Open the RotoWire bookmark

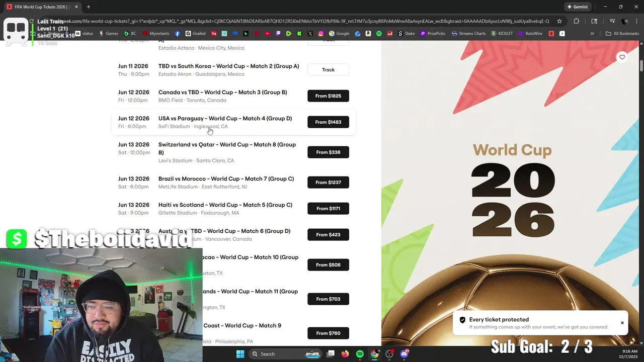(530, 34)
